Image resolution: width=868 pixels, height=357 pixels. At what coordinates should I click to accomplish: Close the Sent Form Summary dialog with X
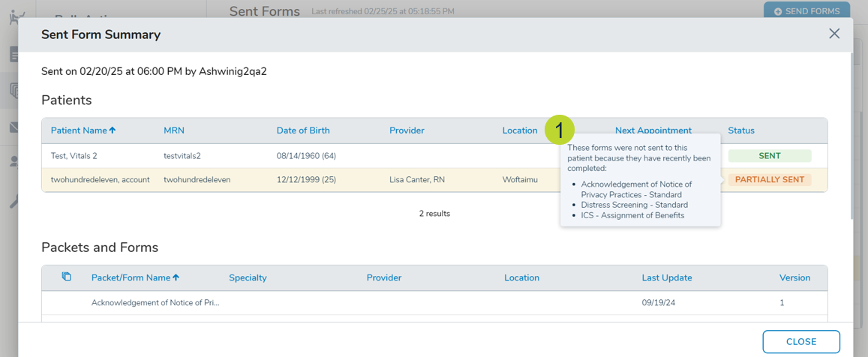coord(833,34)
